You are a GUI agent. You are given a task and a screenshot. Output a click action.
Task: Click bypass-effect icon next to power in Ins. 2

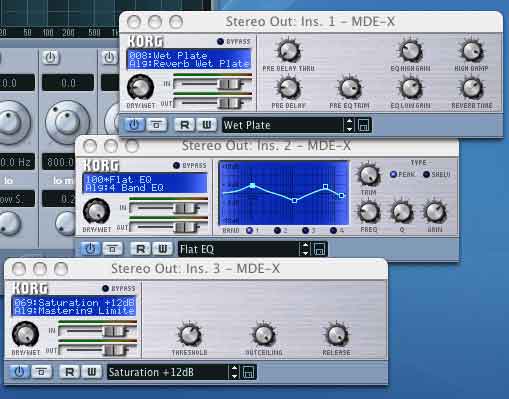click(x=112, y=249)
